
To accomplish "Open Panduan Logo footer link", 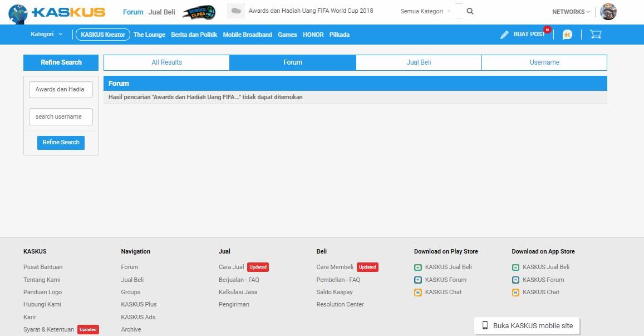I will (43, 293).
